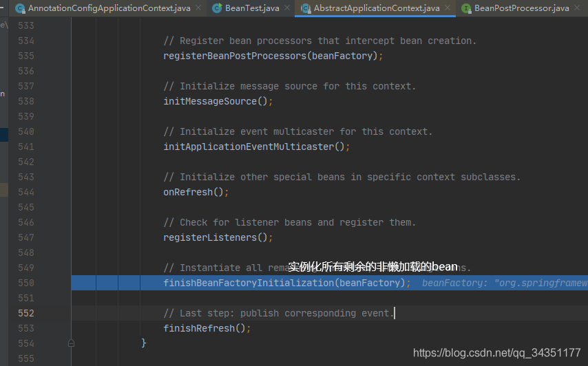Click the finishBeanFactoryInitialization method call
The image size is (588, 366).
(248, 283)
